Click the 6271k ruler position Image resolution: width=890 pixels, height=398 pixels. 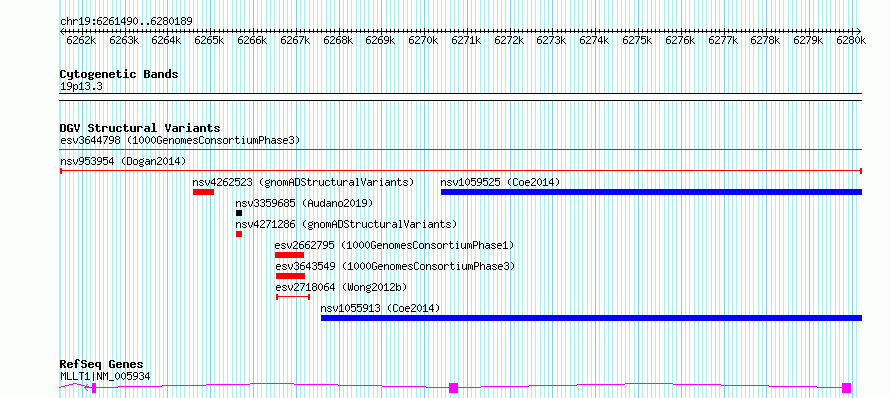pos(466,40)
